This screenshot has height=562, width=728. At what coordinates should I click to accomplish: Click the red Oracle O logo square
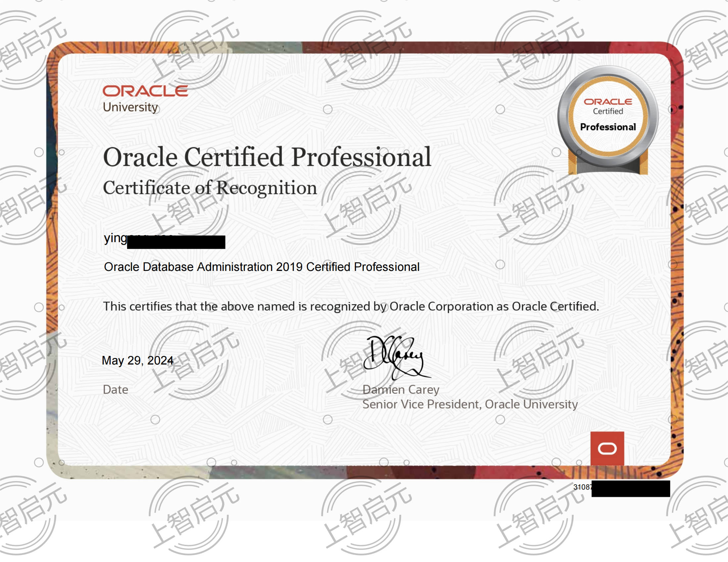tap(607, 449)
